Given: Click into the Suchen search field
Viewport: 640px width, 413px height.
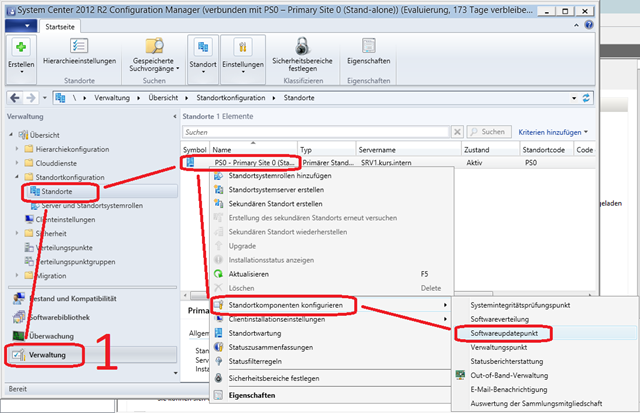Looking at the screenshot, I should [x=316, y=132].
